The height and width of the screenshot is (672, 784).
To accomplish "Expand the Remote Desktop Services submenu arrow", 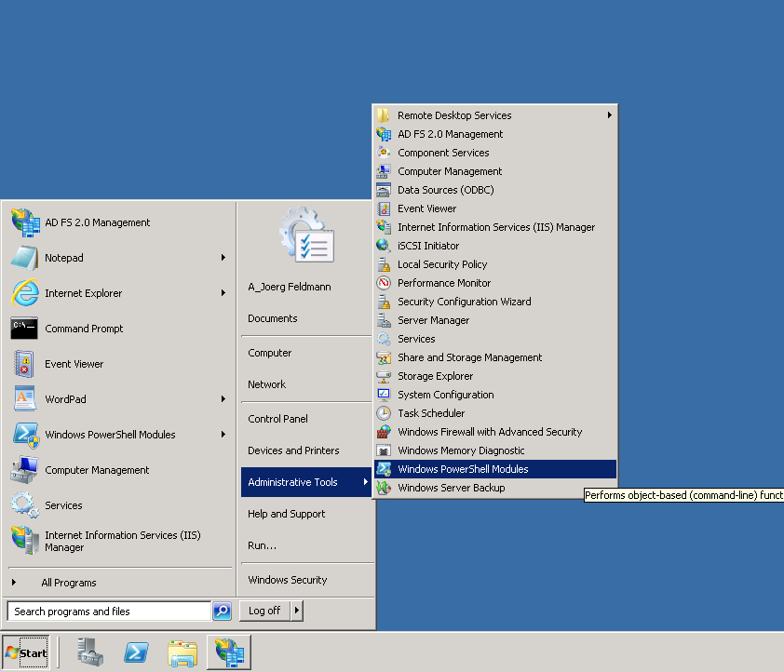I will (610, 115).
